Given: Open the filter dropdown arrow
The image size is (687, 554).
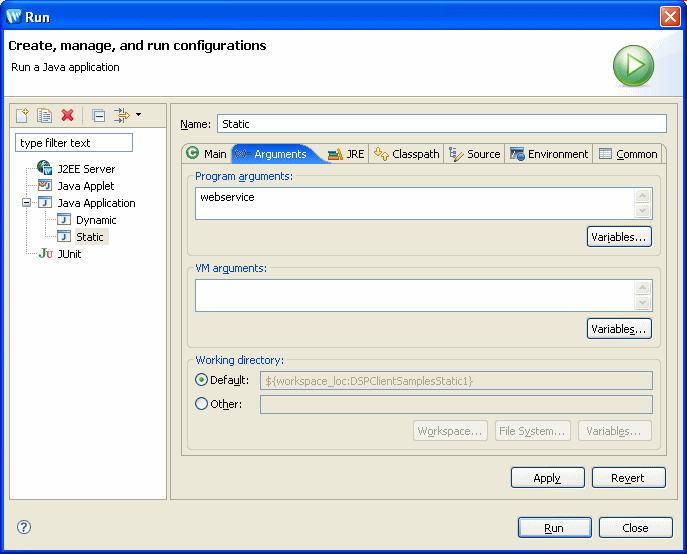Looking at the screenshot, I should [138, 115].
